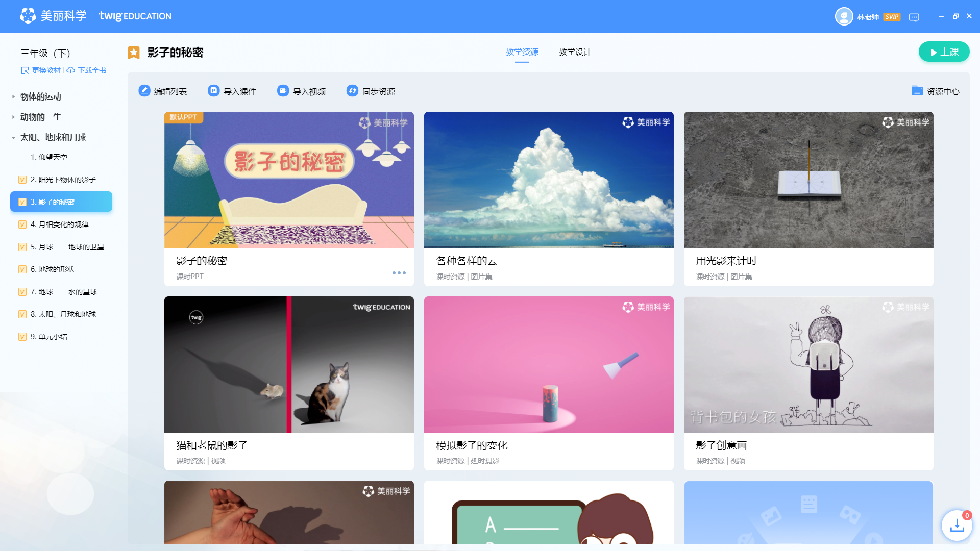Expand the 动物的一生 unit arrow
The image size is (980, 551).
[x=13, y=117]
